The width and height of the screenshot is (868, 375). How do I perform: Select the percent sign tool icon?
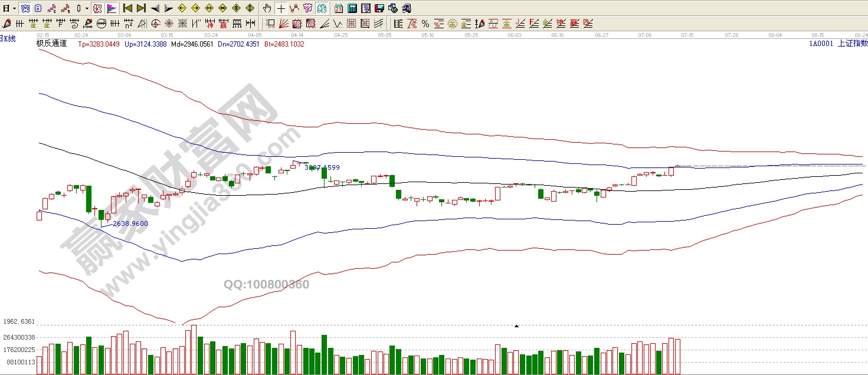pos(425,24)
